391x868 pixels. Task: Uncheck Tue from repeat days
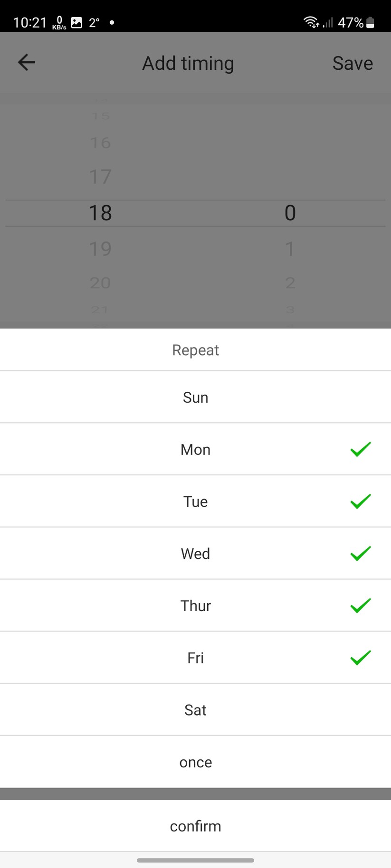point(195,501)
